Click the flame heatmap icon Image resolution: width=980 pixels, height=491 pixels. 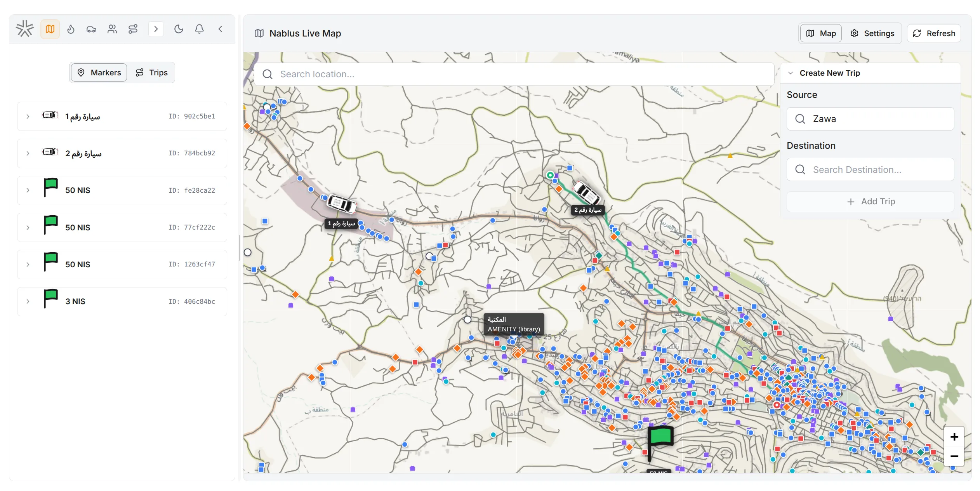(71, 29)
